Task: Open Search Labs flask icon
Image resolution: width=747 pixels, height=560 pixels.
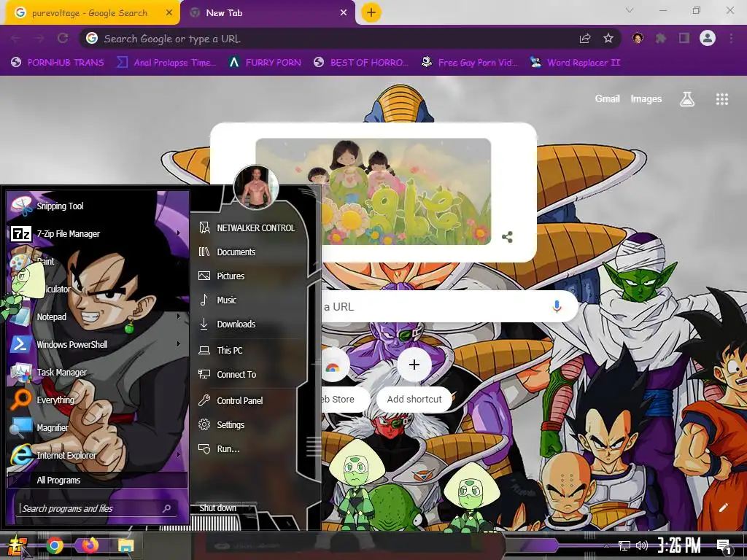Action: (x=687, y=99)
